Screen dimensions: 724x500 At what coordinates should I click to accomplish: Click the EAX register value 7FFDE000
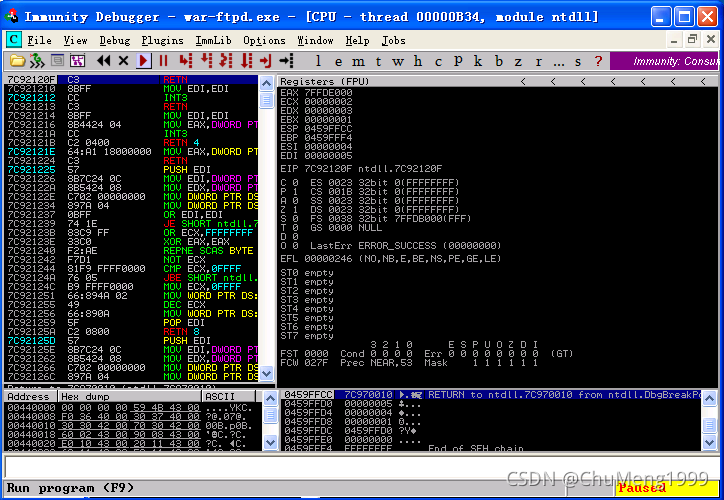(328, 93)
